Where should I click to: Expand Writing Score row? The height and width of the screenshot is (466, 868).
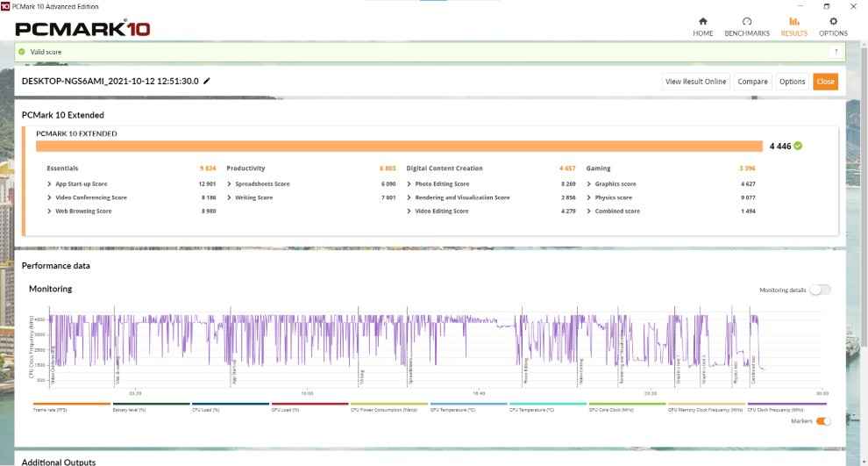(229, 197)
